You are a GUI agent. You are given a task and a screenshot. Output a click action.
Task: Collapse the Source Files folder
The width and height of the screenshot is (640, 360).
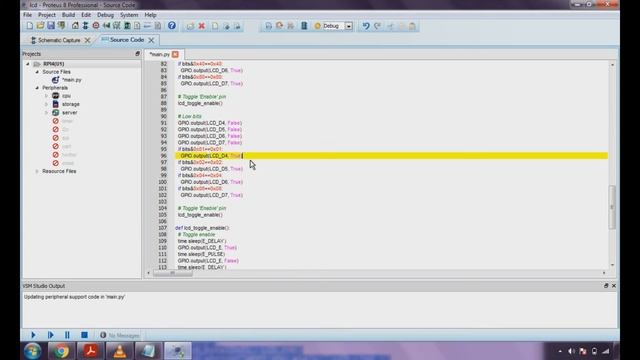(x=37, y=72)
